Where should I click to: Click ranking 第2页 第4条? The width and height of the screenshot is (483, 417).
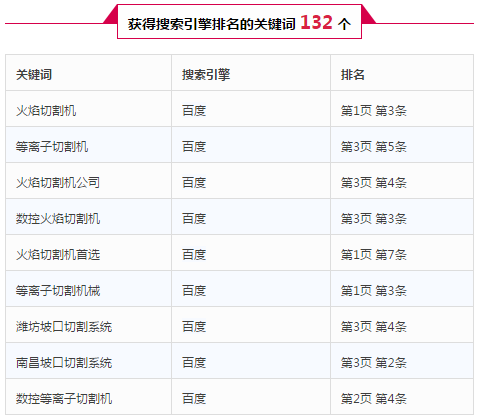pyautogui.click(x=374, y=398)
